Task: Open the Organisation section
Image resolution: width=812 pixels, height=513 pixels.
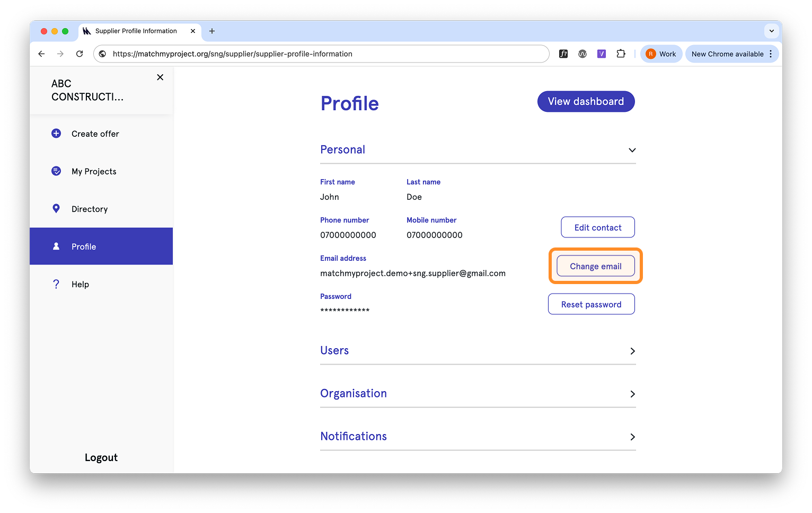Action: [x=631, y=394]
